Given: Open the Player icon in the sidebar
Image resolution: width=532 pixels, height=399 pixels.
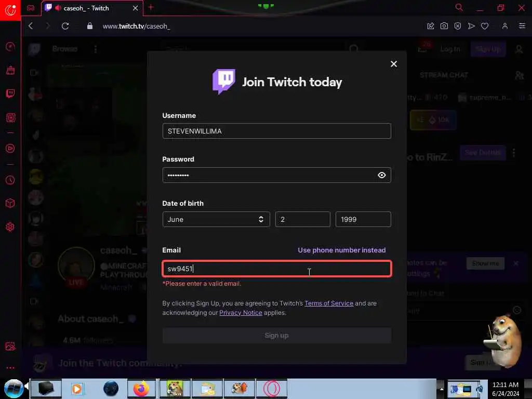Looking at the screenshot, I should (x=10, y=148).
